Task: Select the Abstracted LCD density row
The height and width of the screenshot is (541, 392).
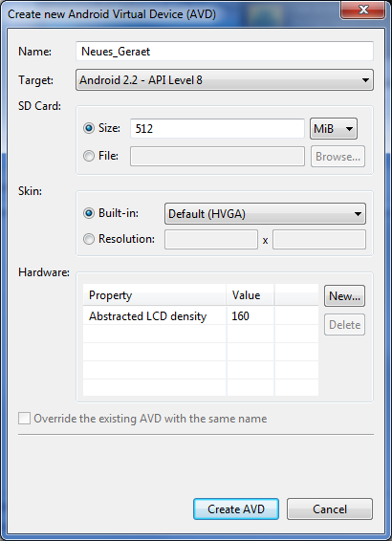Action: coord(201,315)
